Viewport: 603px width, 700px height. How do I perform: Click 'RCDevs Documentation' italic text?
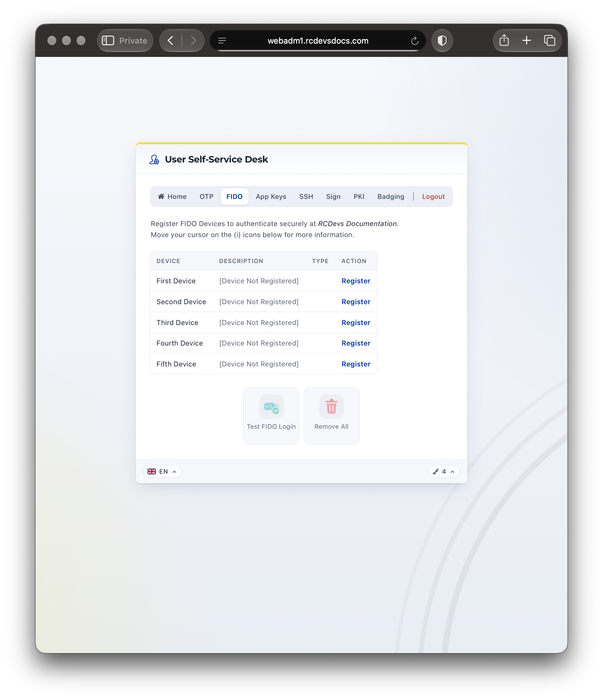pos(357,224)
